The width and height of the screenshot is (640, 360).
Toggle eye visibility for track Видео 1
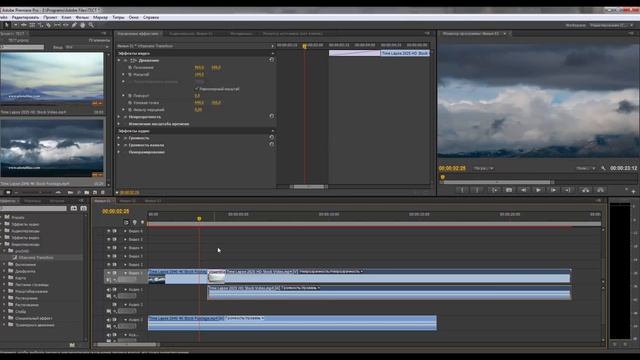click(109, 273)
